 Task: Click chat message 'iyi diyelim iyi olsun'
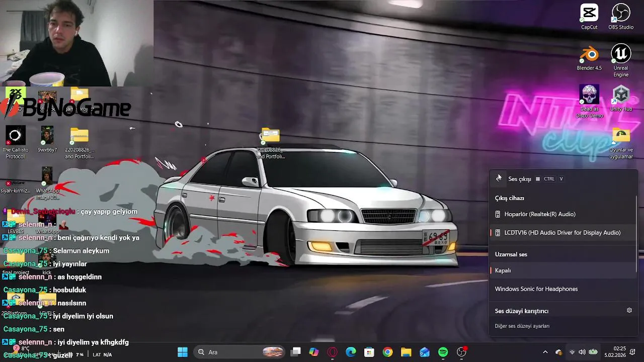point(83,316)
